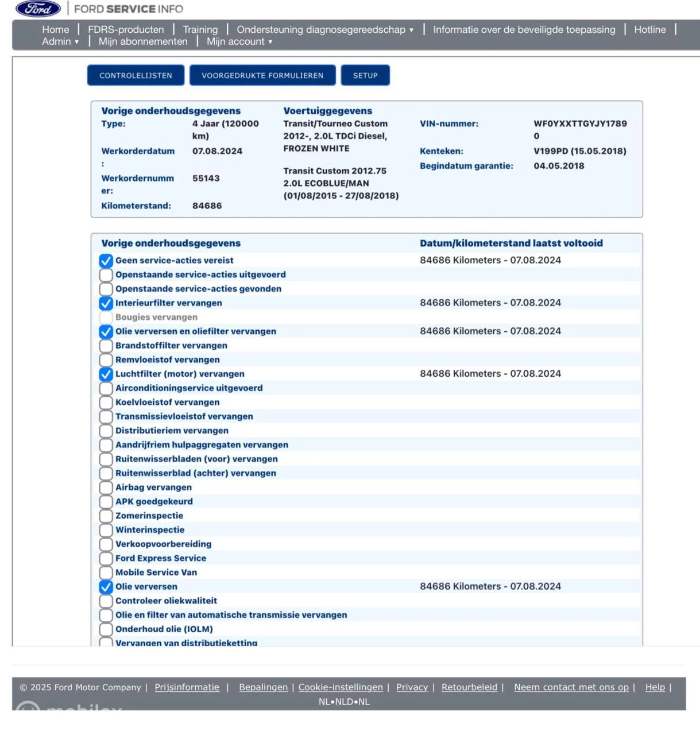Check the Brandstoffilter vervangen checkbox
Viewport: 700px width, 735px height.
[x=106, y=346]
